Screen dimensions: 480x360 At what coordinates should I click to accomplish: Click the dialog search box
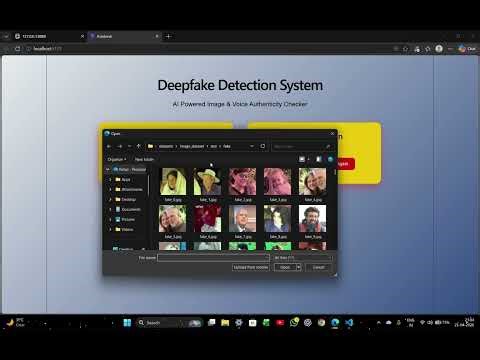(302, 146)
